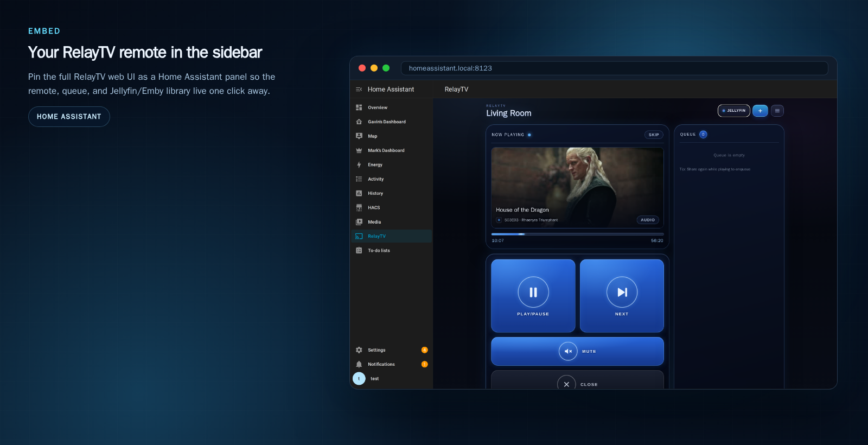Click the "S03E03 - Rhaenyra Triumphant" episode text
This screenshot has width=868, height=445.
[x=531, y=220]
